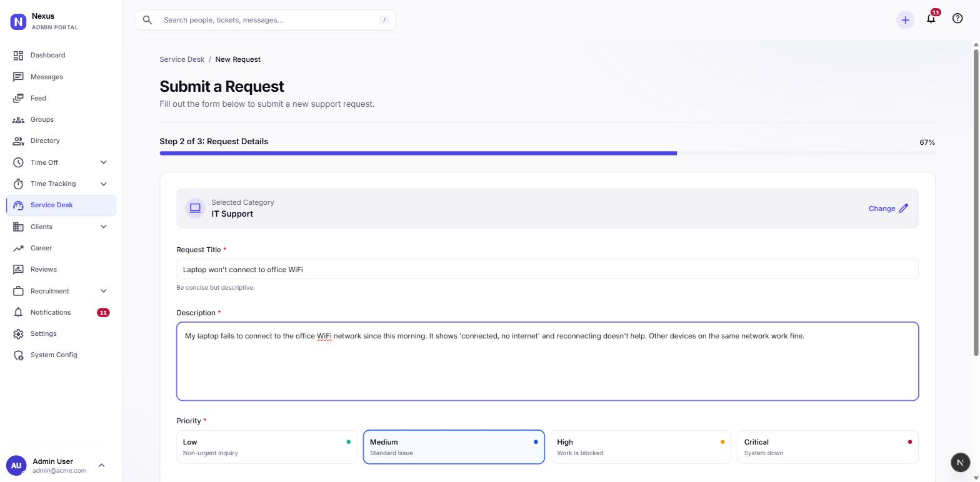Image resolution: width=980 pixels, height=482 pixels.
Task: Click the Recruitment briefcase icon
Action: click(x=18, y=291)
